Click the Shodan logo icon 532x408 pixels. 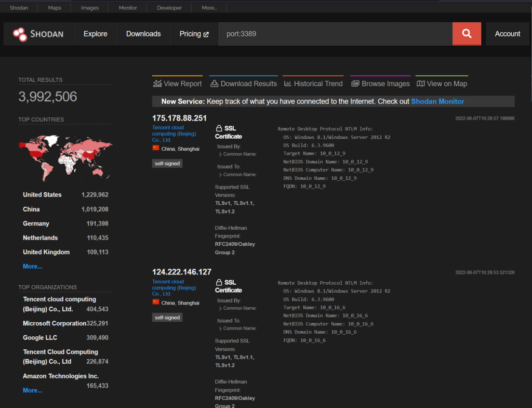tap(20, 34)
